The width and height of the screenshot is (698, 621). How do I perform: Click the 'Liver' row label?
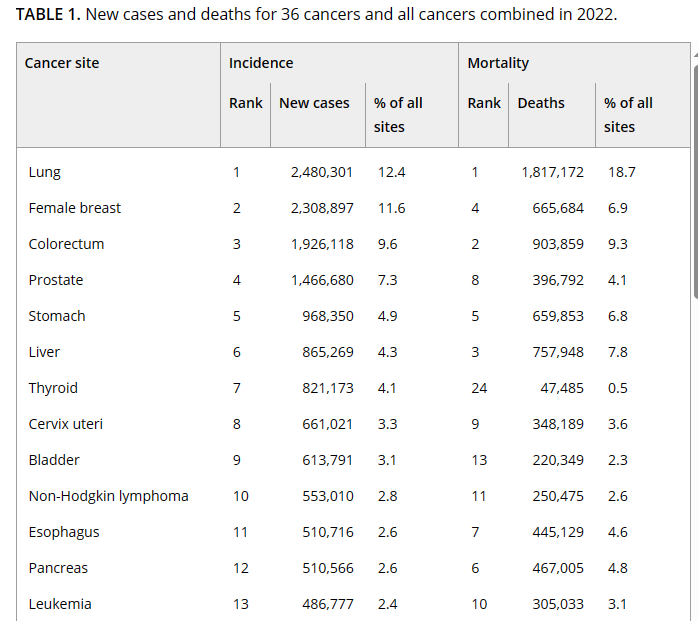click(x=44, y=352)
